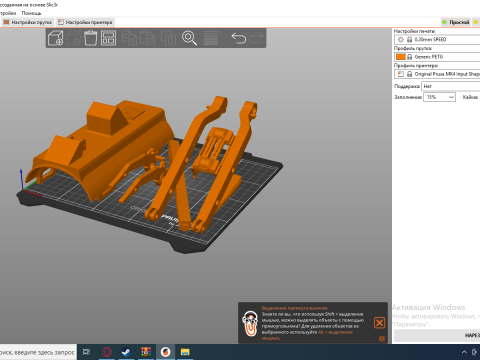Open the 0.20mm SPEED print settings dropdown
The width and height of the screenshot is (480, 360).
pyautogui.click(x=437, y=40)
